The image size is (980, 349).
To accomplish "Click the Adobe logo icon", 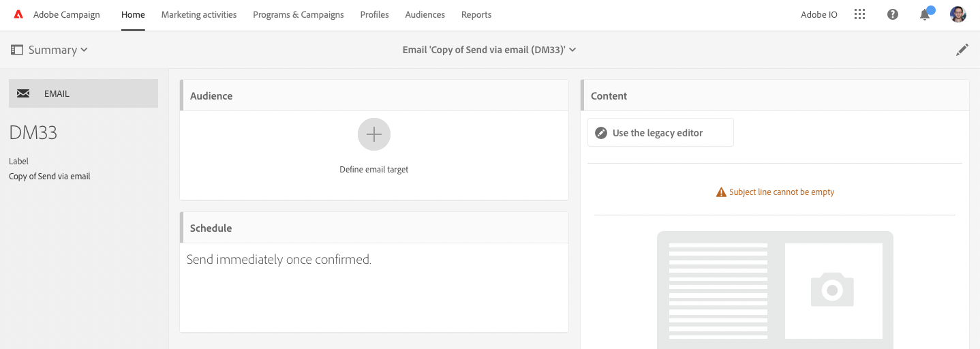I will point(18,14).
